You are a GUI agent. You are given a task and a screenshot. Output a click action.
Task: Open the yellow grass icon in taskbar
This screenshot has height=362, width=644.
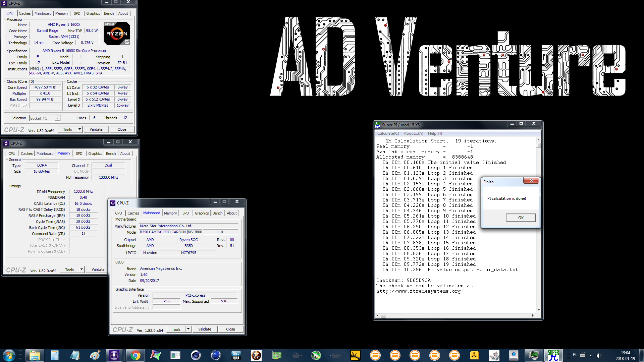coord(355,355)
